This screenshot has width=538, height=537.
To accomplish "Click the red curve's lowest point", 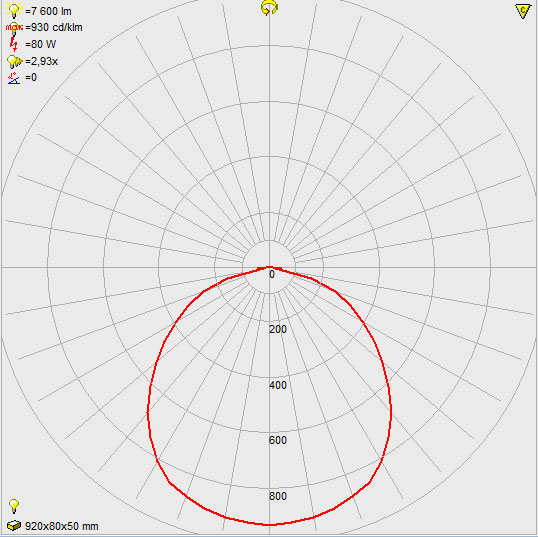I will point(270,525).
